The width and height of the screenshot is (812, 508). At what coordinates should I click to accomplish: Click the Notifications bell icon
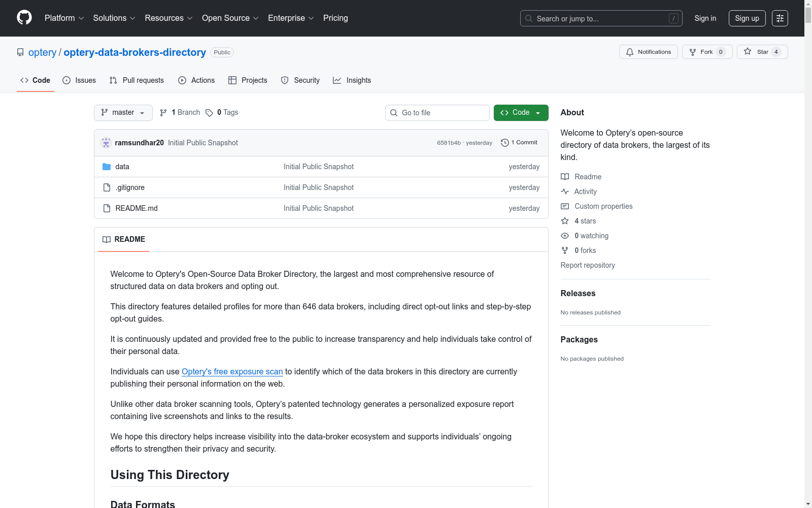click(630, 52)
